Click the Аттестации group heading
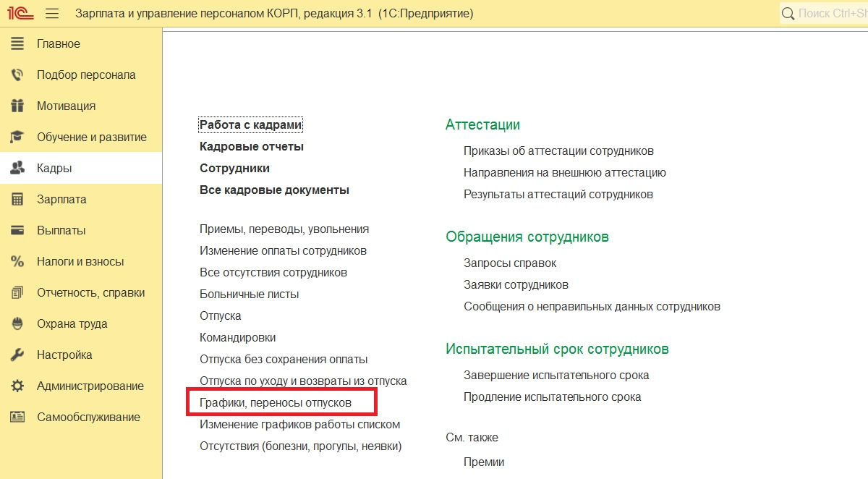The width and height of the screenshot is (868, 479). 482,125
